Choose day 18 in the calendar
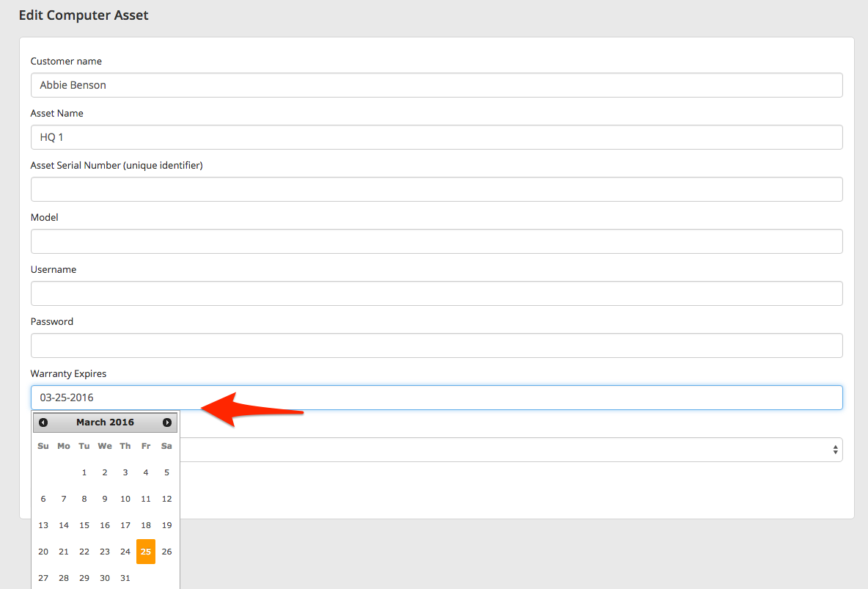The width and height of the screenshot is (868, 589). point(146,525)
